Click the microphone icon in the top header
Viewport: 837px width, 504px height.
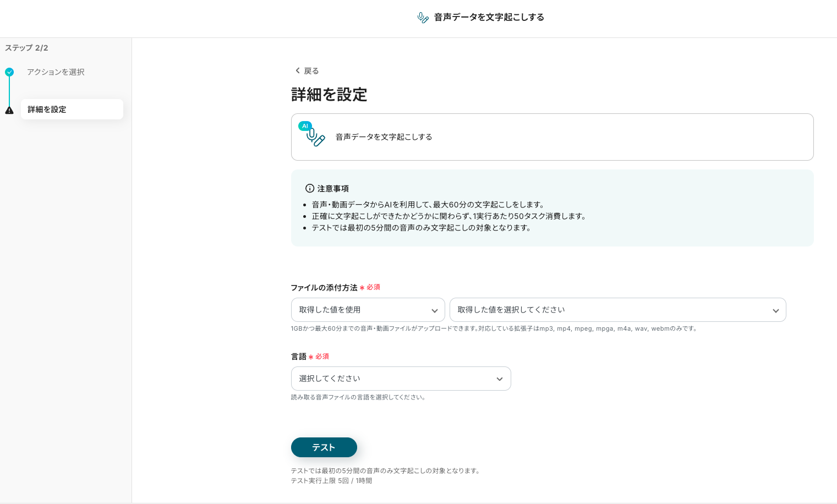coord(423,18)
